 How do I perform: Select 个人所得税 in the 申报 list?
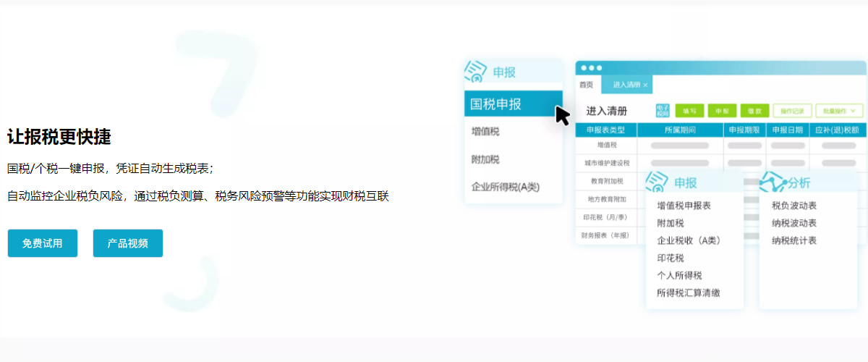point(679,275)
